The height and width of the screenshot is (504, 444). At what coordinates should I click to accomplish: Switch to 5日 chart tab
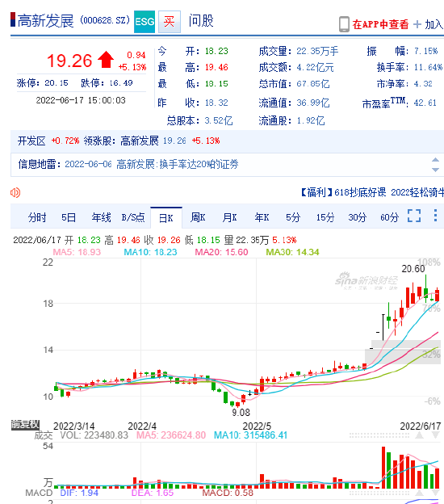pos(69,217)
